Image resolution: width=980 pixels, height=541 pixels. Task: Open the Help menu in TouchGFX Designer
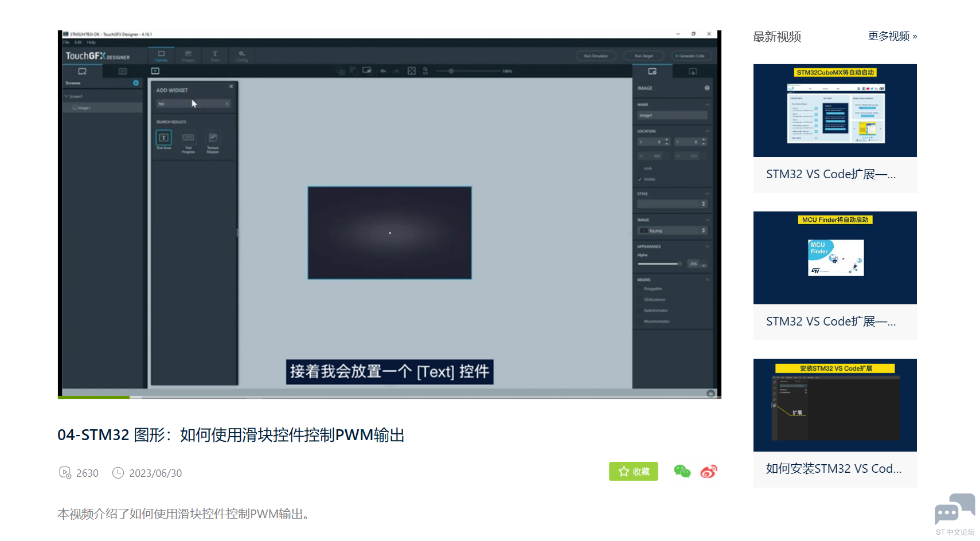(91, 42)
